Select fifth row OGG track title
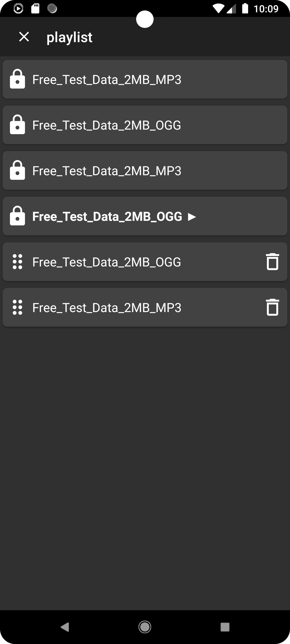This screenshot has height=644, width=290. (107, 262)
